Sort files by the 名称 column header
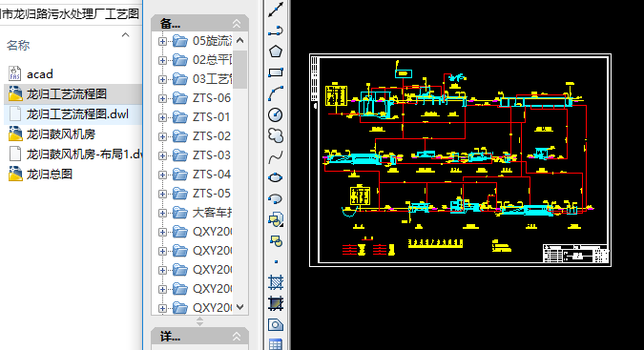 (x=18, y=45)
